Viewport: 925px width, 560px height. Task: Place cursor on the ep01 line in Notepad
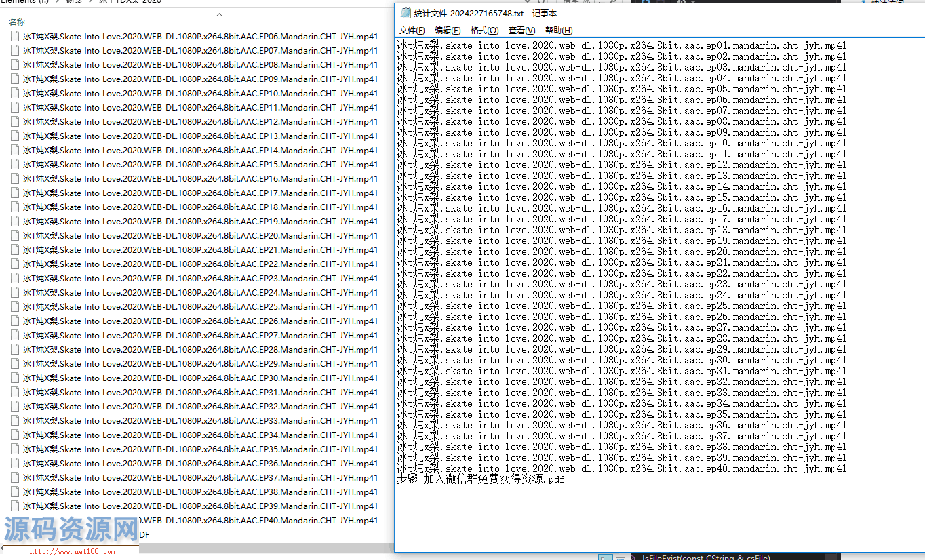pyautogui.click(x=622, y=45)
